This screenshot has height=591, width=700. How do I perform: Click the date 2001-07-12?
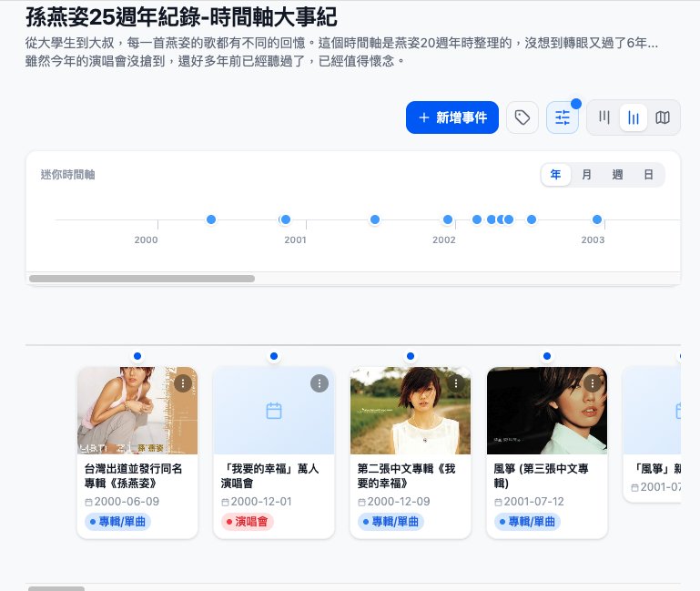(x=534, y=501)
